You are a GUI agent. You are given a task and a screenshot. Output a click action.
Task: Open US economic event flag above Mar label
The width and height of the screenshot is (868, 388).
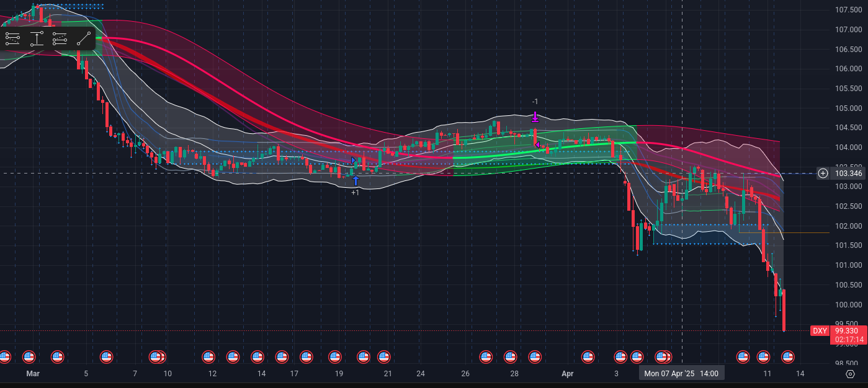(x=29, y=356)
